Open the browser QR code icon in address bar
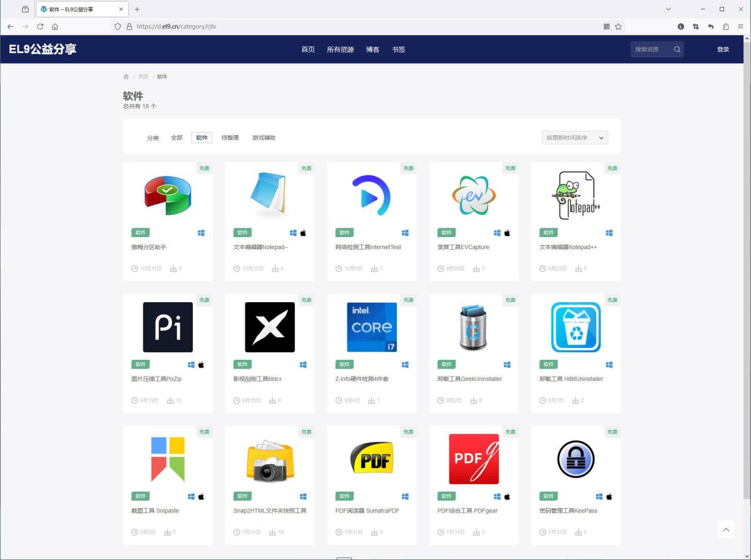Image resolution: width=751 pixels, height=560 pixels. pos(606,27)
